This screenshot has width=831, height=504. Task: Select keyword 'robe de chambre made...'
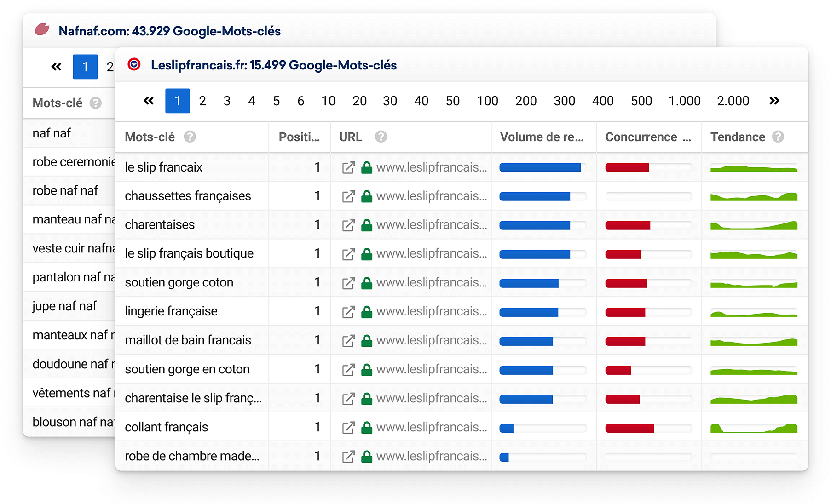[x=192, y=456]
